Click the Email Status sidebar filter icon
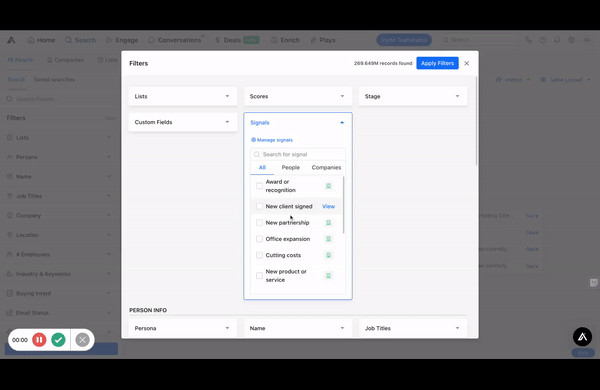 click(10, 313)
